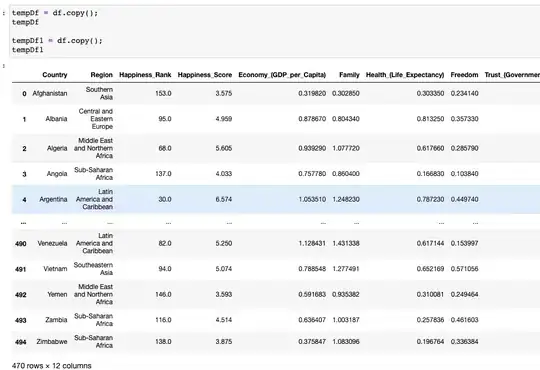540x370 pixels.
Task: Click Economy_(GDP_per_Capita) column header
Action: [x=282, y=75]
